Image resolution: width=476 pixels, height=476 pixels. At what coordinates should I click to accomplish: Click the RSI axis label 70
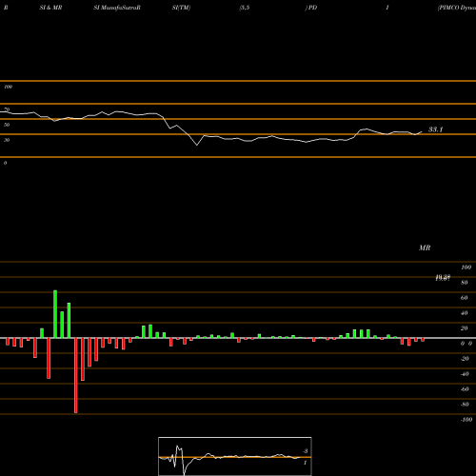pos(7,109)
